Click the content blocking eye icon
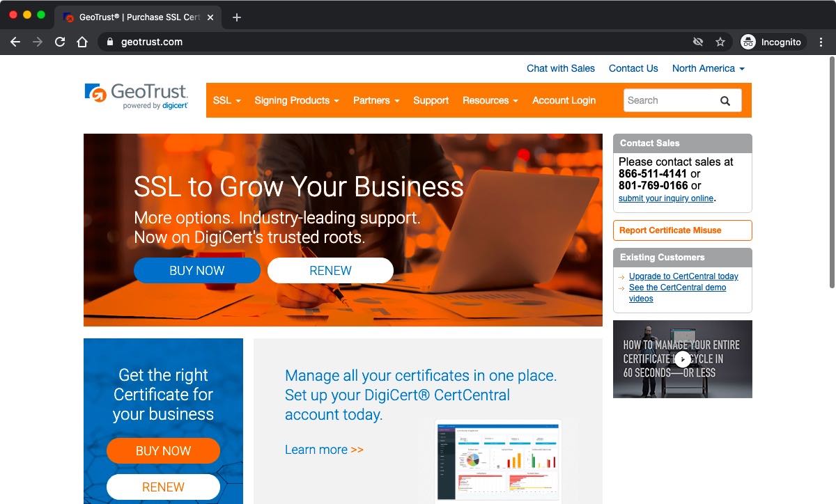This screenshot has height=504, width=836. [698, 42]
